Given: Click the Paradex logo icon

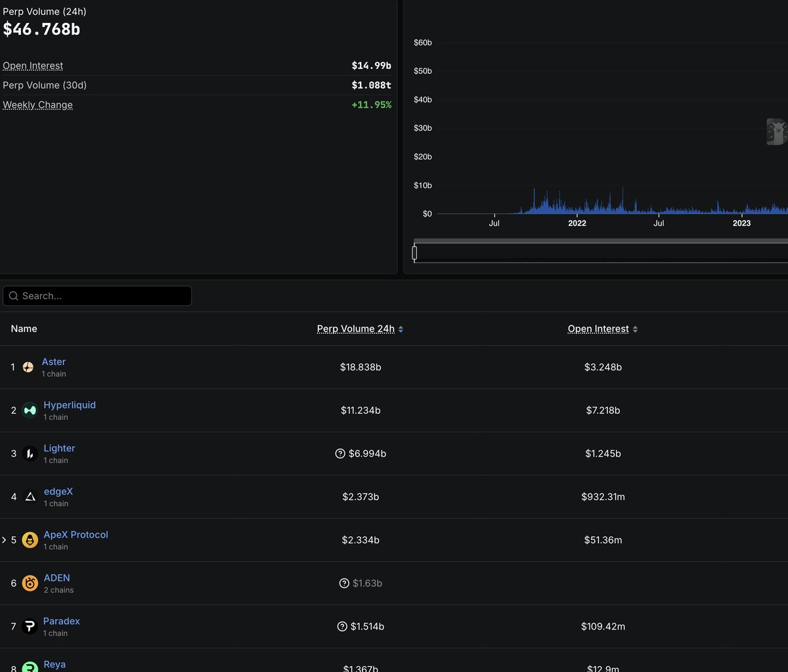Looking at the screenshot, I should (x=30, y=627).
